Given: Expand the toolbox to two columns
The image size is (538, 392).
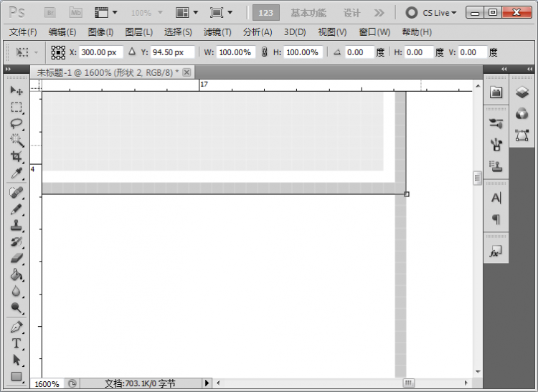Looking at the screenshot, I should point(9,69).
